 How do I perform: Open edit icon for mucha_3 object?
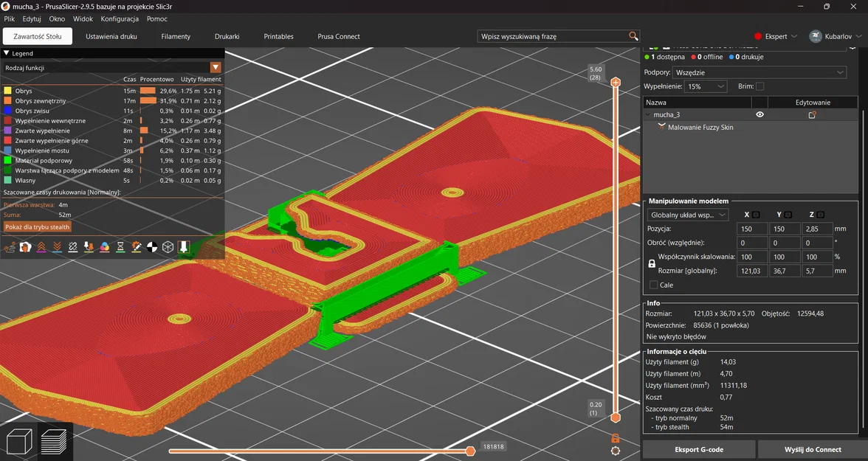coord(812,114)
